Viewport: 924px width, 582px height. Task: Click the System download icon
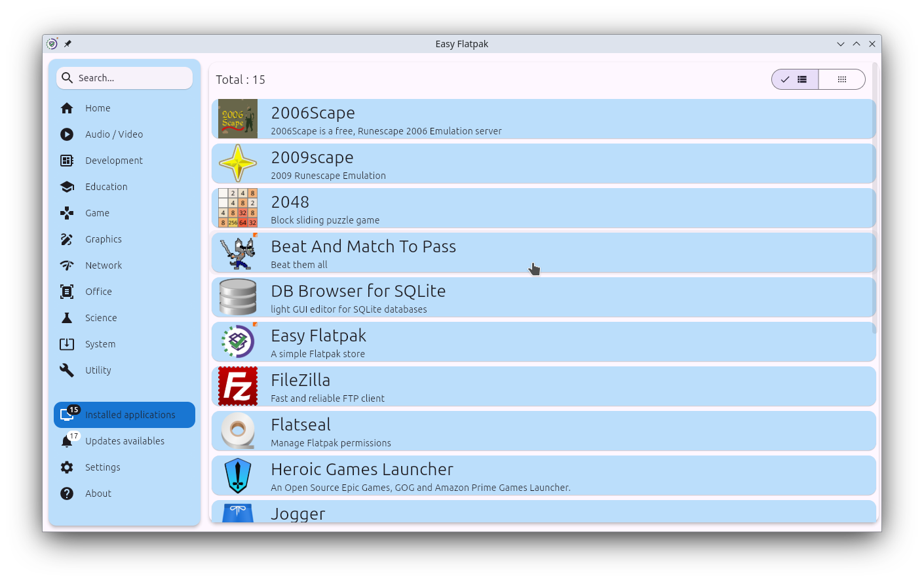(67, 344)
